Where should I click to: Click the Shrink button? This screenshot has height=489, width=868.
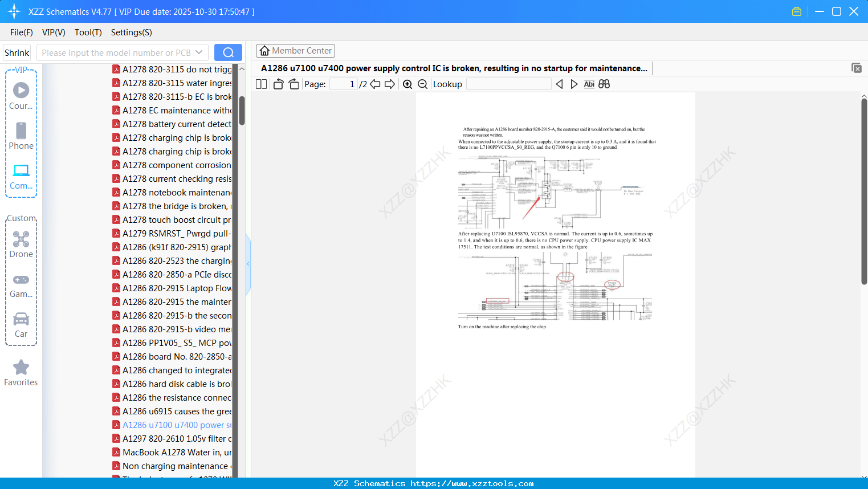click(x=17, y=52)
